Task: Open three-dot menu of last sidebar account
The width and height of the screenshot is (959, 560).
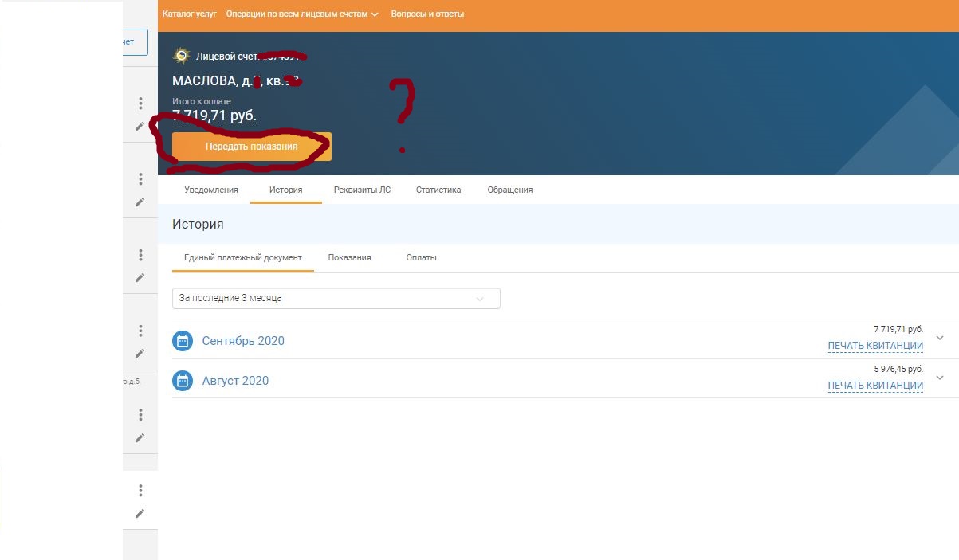Action: pyautogui.click(x=140, y=491)
